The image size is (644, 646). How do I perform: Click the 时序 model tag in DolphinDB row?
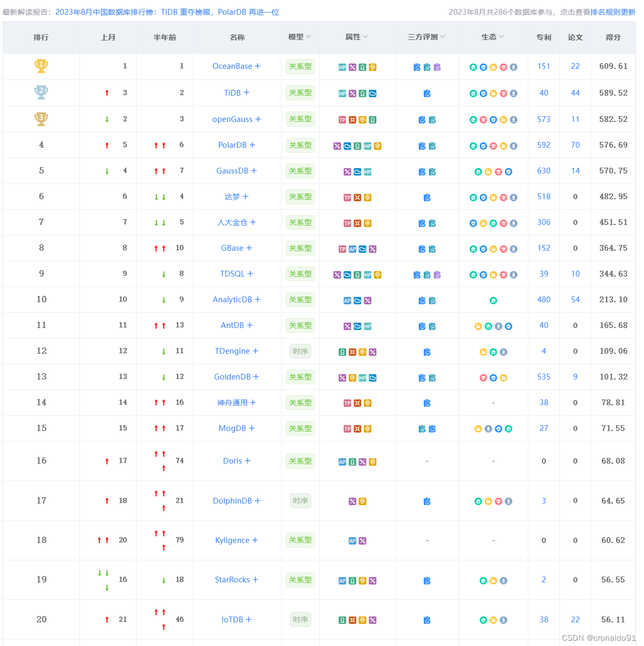(300, 501)
